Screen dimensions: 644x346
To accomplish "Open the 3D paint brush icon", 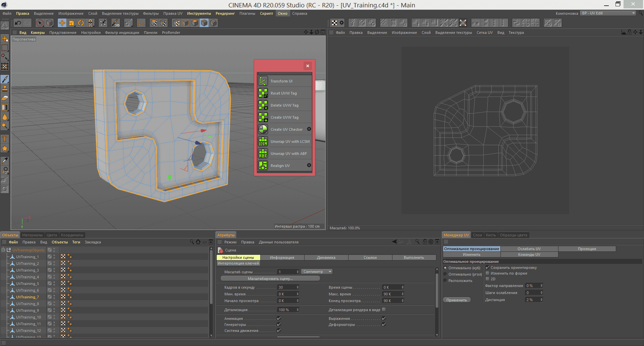I will pyautogui.click(x=116, y=23).
